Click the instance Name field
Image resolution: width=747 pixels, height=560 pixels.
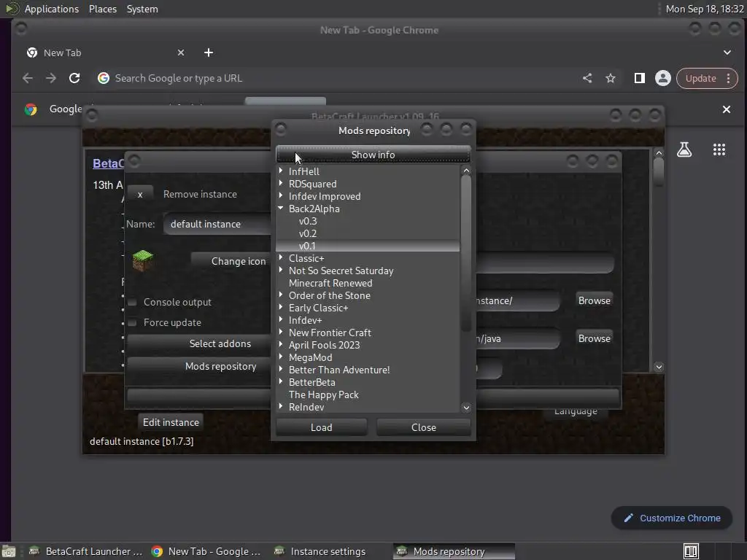217,224
